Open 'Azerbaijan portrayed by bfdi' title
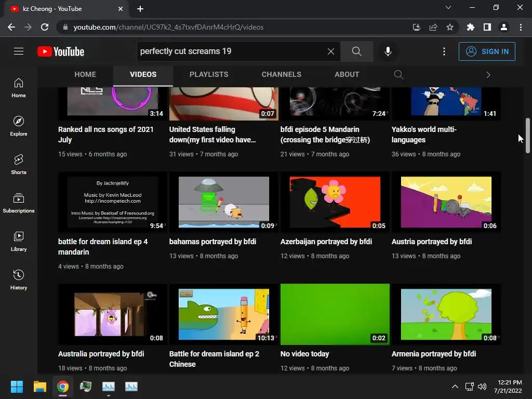The height and width of the screenshot is (399, 532). 326,242
